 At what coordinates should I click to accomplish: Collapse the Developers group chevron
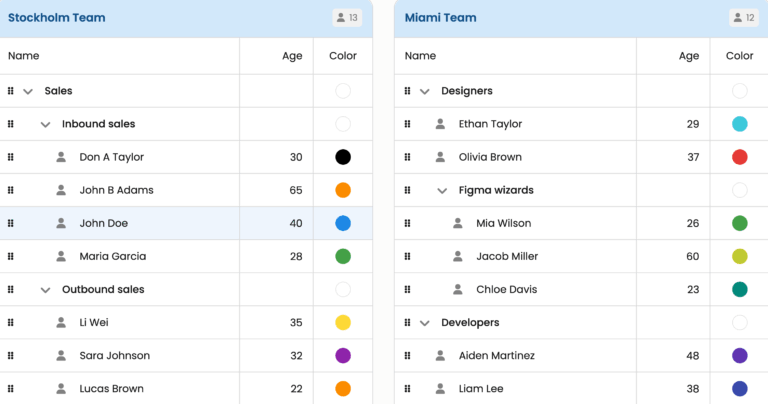pyautogui.click(x=424, y=322)
